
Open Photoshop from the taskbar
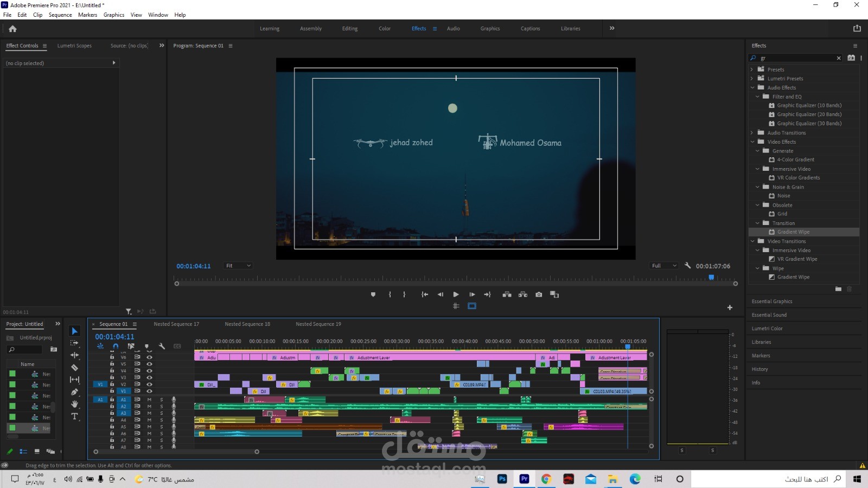[502, 479]
